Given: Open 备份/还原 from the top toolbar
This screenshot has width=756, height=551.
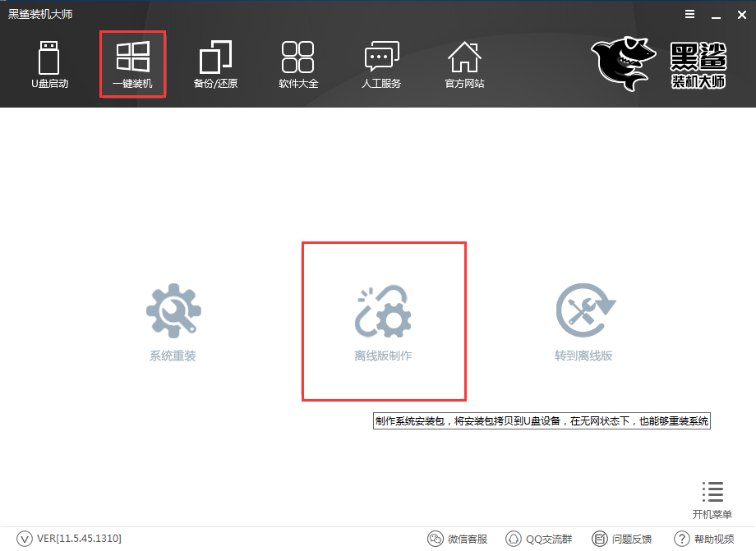Looking at the screenshot, I should pos(215,64).
